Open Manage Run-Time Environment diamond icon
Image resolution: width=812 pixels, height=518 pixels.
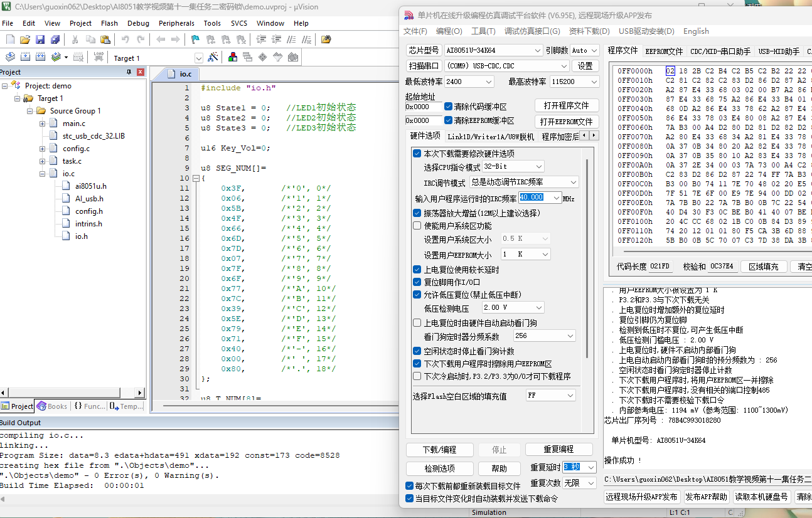[262, 57]
